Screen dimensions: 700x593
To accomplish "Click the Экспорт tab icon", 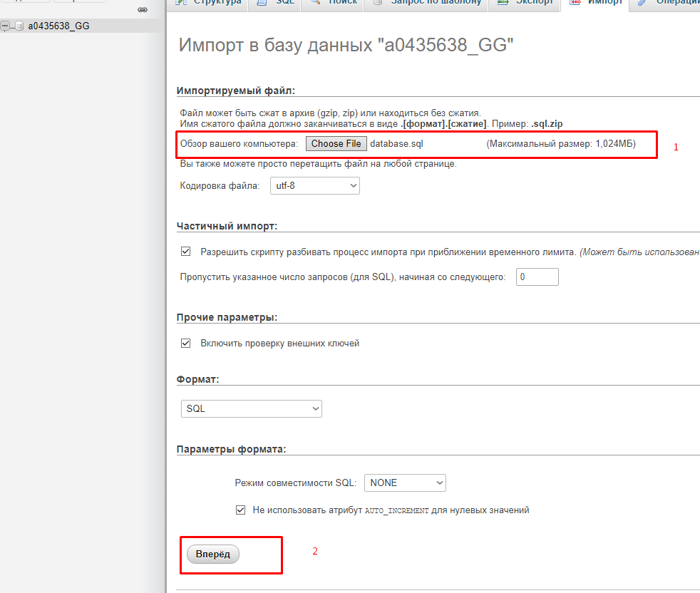I will (x=503, y=2).
